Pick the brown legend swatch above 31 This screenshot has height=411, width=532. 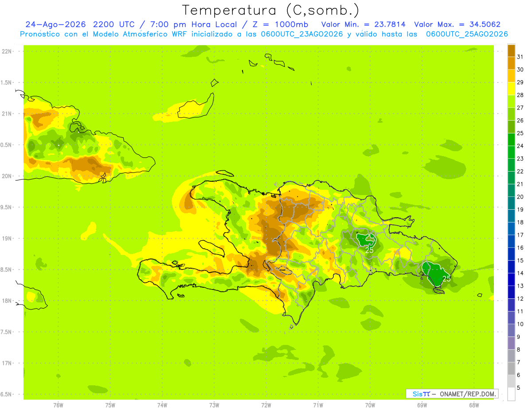(x=511, y=51)
